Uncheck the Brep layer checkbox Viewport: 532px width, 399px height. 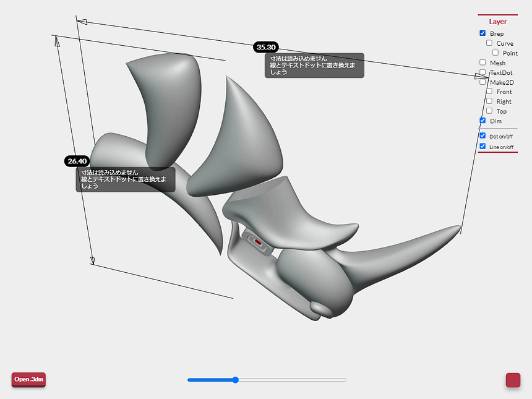pyautogui.click(x=483, y=33)
